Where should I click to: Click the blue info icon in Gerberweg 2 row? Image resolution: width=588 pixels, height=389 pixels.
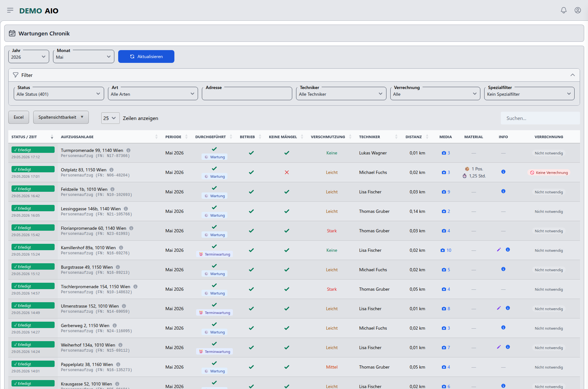coord(503,327)
